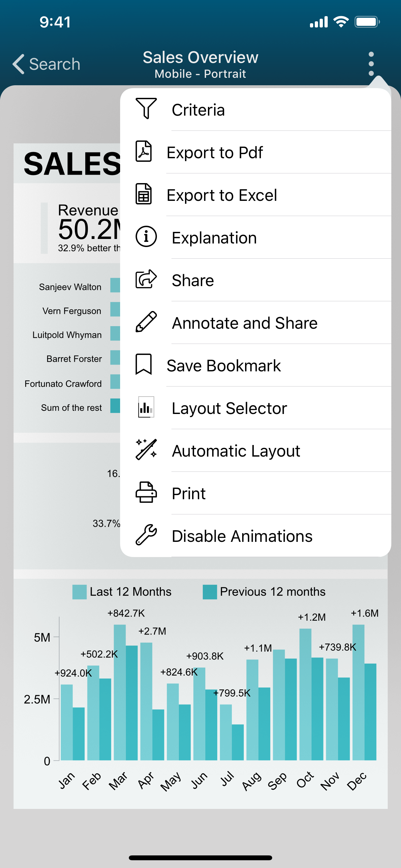Tap the Criteria funnel icon

click(146, 108)
